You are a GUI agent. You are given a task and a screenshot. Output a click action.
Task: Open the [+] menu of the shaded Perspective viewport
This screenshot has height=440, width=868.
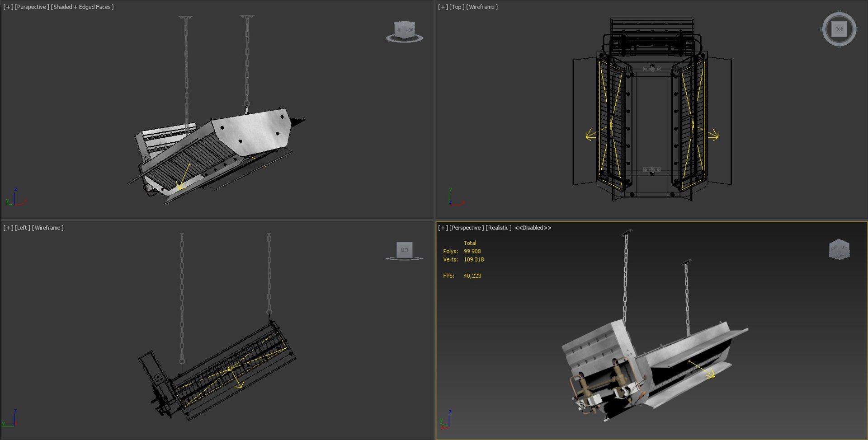[8, 7]
